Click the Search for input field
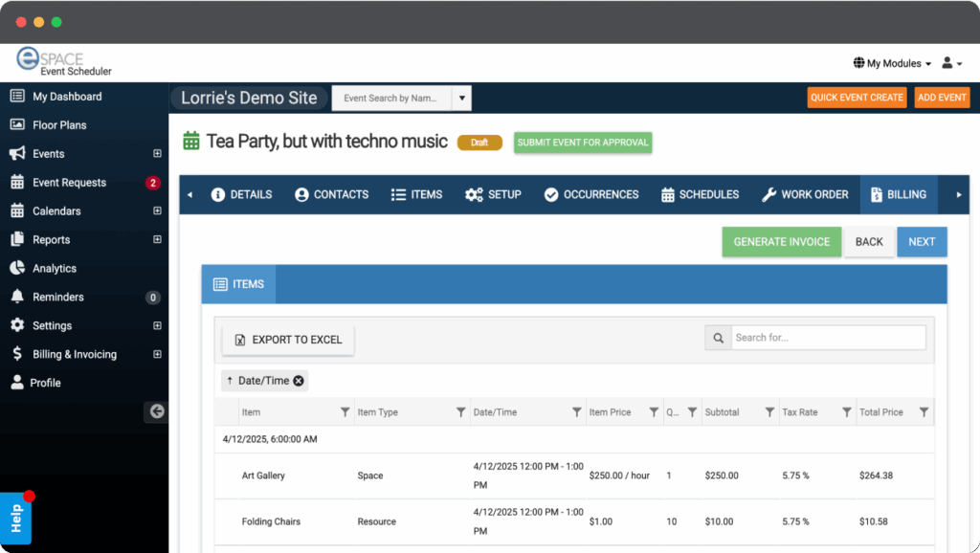The image size is (980, 553). (828, 338)
